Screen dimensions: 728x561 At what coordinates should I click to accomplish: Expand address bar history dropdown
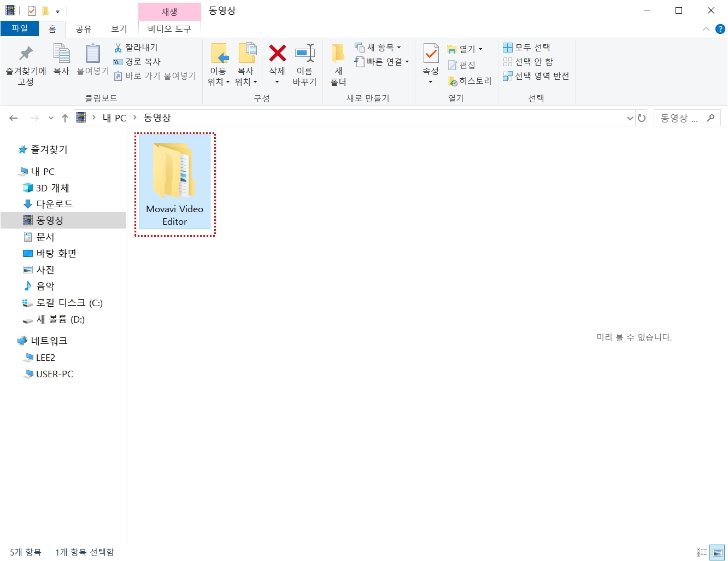click(x=630, y=118)
